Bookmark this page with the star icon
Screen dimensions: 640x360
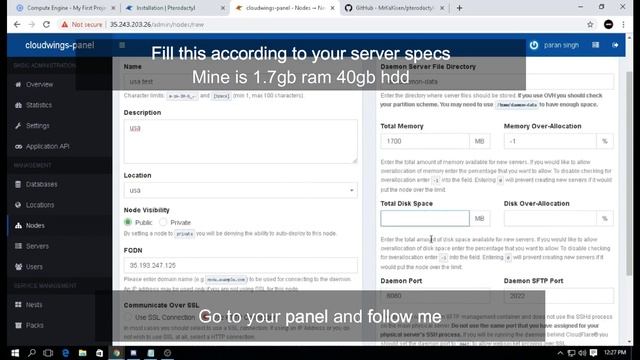pyautogui.click(x=590, y=24)
